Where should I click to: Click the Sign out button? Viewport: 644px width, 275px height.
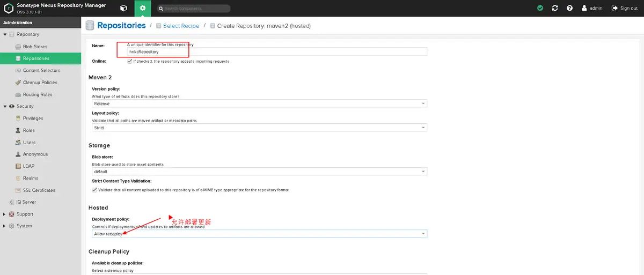[625, 8]
